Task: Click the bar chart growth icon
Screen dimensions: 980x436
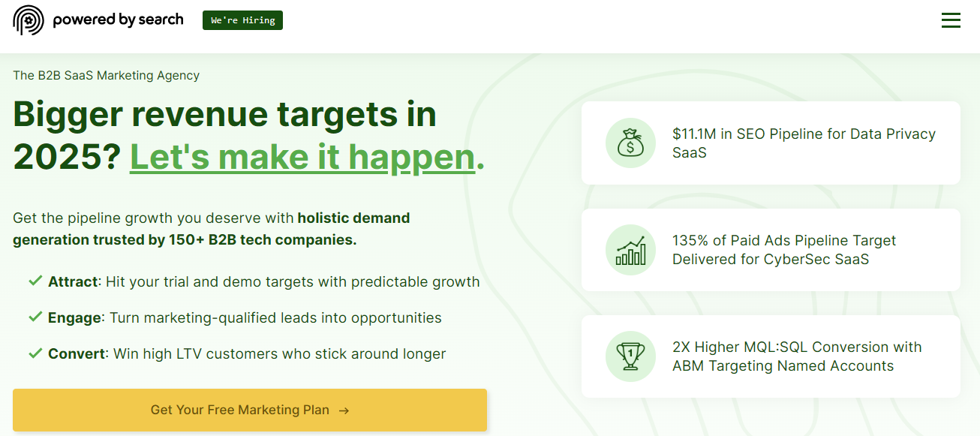Action: coord(630,250)
